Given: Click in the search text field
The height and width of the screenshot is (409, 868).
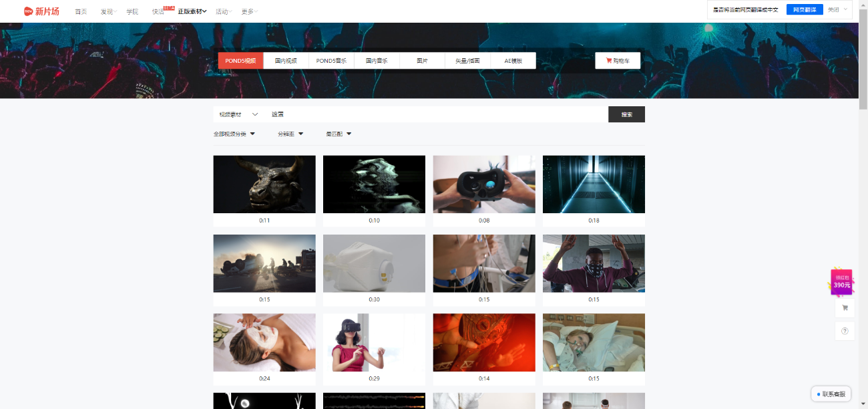Looking at the screenshot, I should [437, 114].
